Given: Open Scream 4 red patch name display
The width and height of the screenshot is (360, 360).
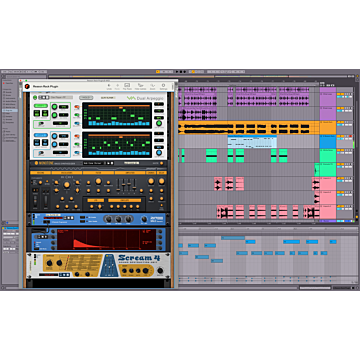Looking at the screenshot, I should pyautogui.click(x=48, y=275).
